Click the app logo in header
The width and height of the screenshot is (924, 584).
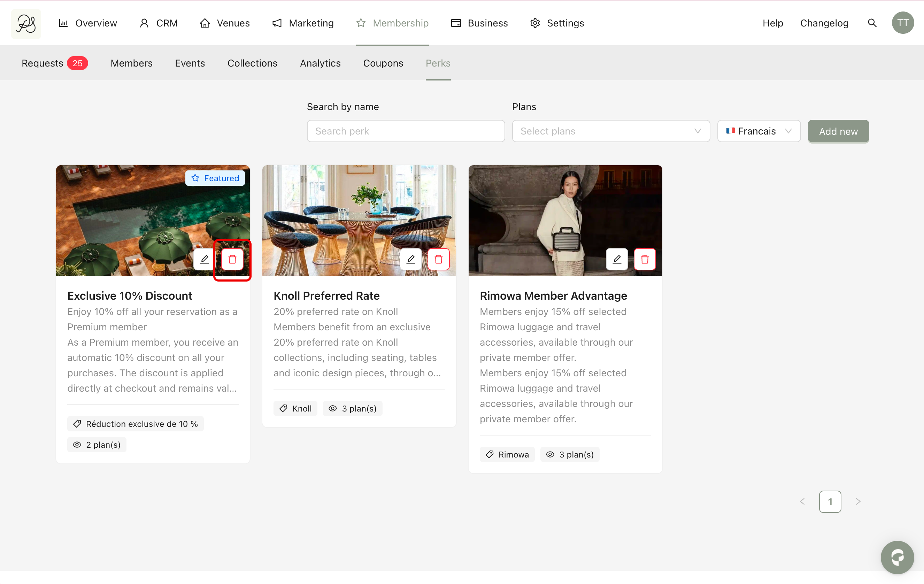click(x=26, y=23)
